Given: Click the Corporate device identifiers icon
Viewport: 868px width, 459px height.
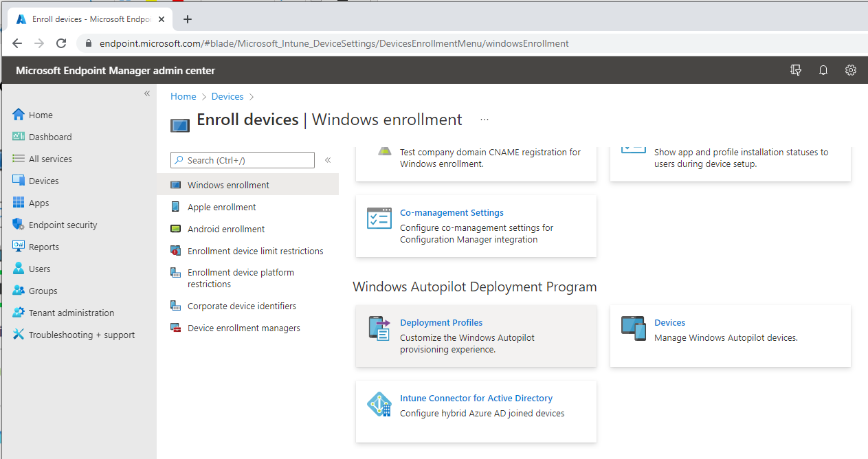Looking at the screenshot, I should pyautogui.click(x=175, y=306).
